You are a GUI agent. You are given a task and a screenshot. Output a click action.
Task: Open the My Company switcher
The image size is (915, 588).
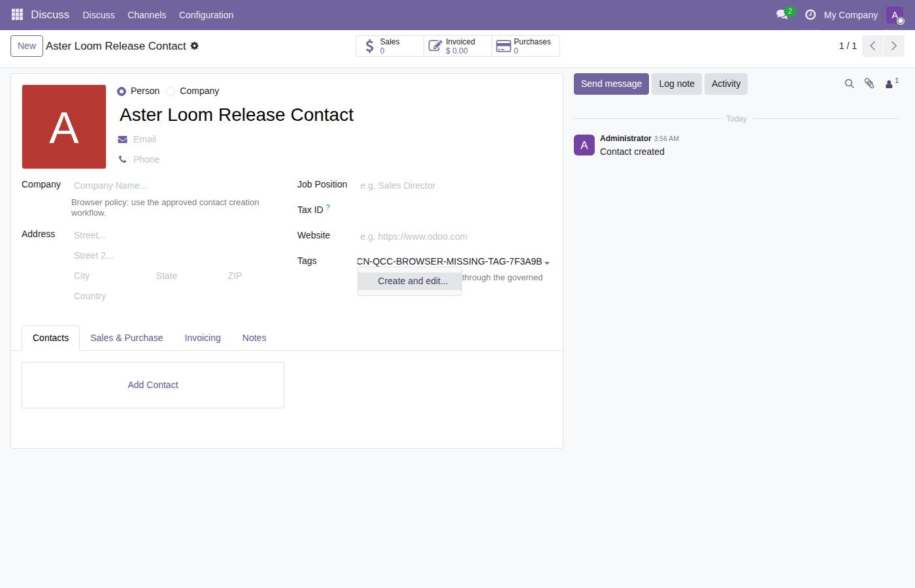click(850, 15)
